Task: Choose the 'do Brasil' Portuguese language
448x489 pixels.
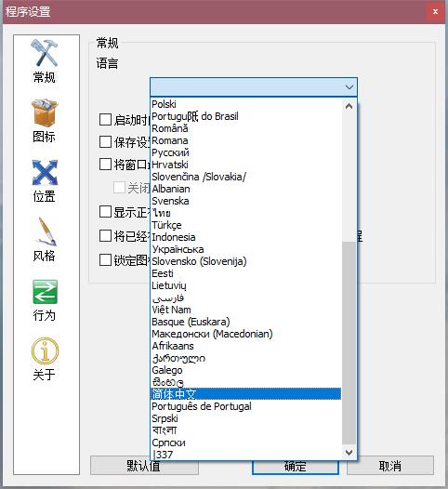Action: (x=246, y=116)
